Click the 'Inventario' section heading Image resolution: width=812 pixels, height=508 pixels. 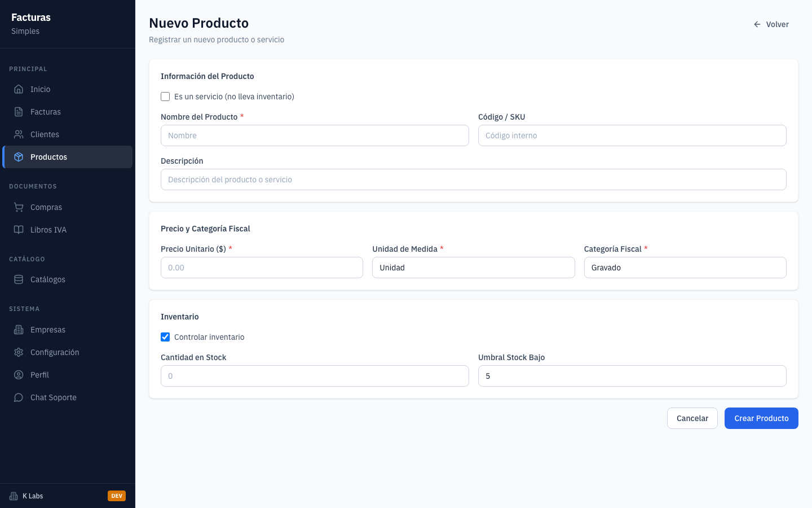(180, 317)
